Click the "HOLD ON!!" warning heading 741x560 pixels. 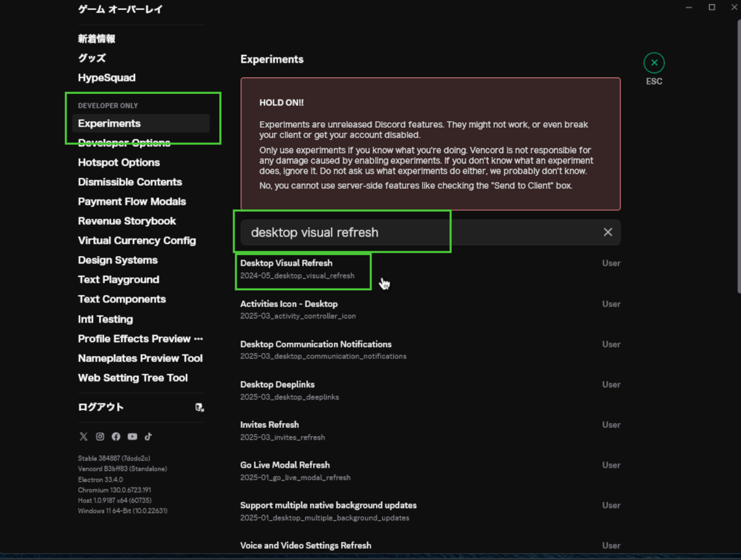[x=282, y=102]
